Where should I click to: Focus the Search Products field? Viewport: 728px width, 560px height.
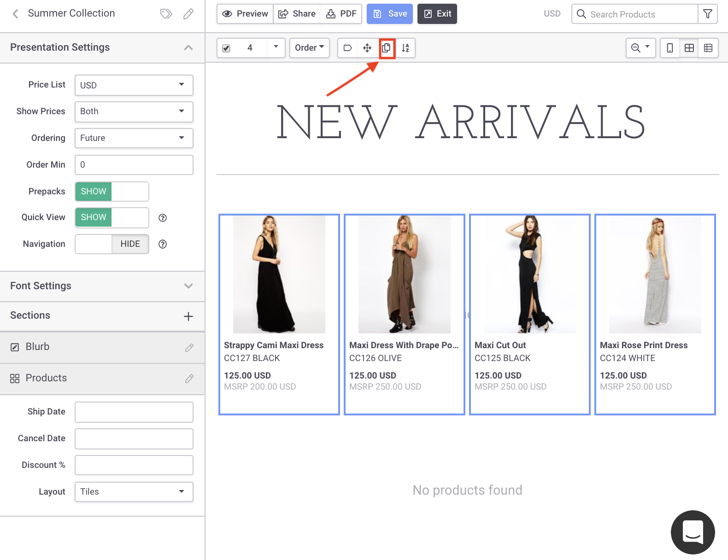pyautogui.click(x=635, y=14)
